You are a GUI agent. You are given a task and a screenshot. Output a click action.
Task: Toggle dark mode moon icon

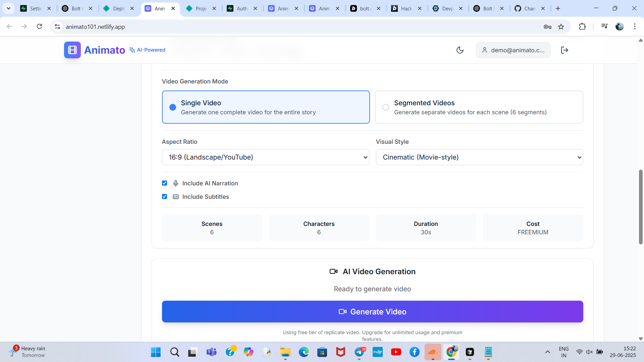(460, 50)
